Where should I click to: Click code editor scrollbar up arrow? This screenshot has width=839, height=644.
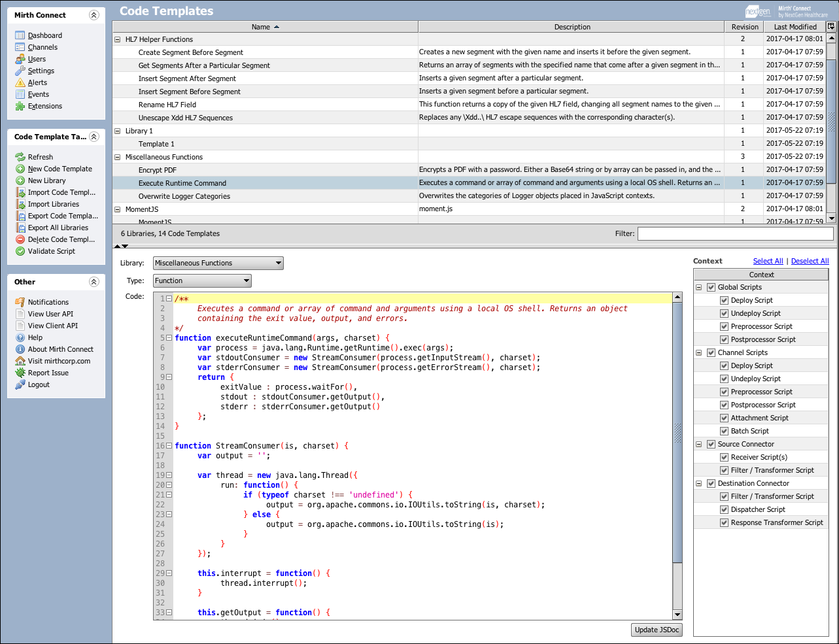677,297
